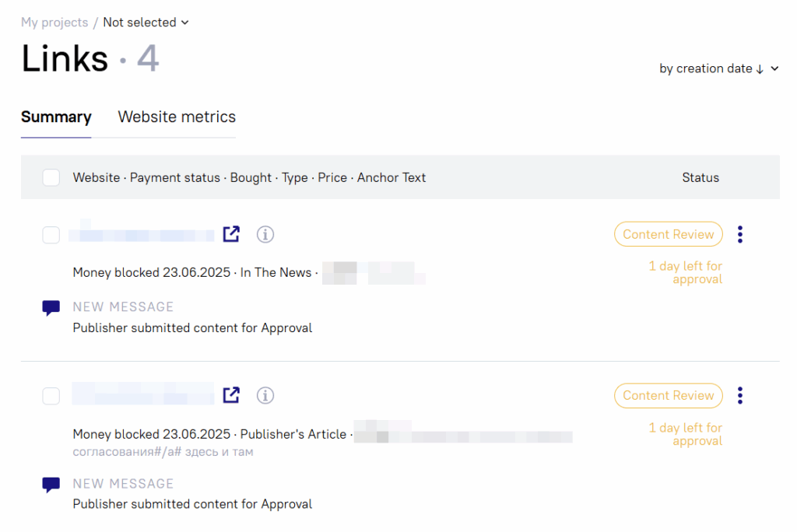Click second link's Content Review status badge
The height and width of the screenshot is (532, 797).
pyautogui.click(x=668, y=395)
